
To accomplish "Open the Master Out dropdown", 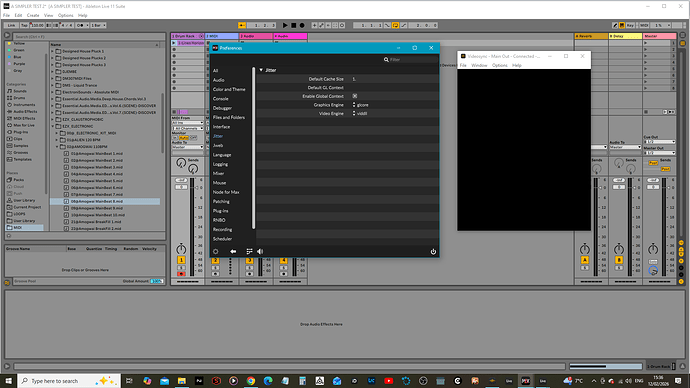I will coord(659,153).
